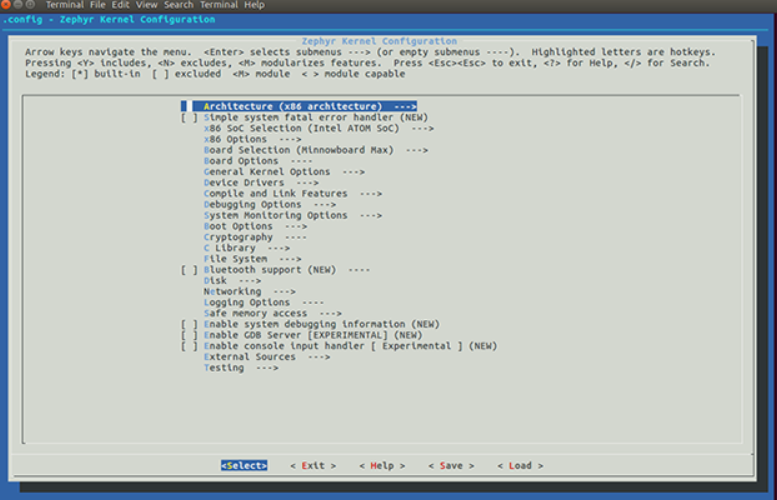Open Device Drivers submenu

261,183
